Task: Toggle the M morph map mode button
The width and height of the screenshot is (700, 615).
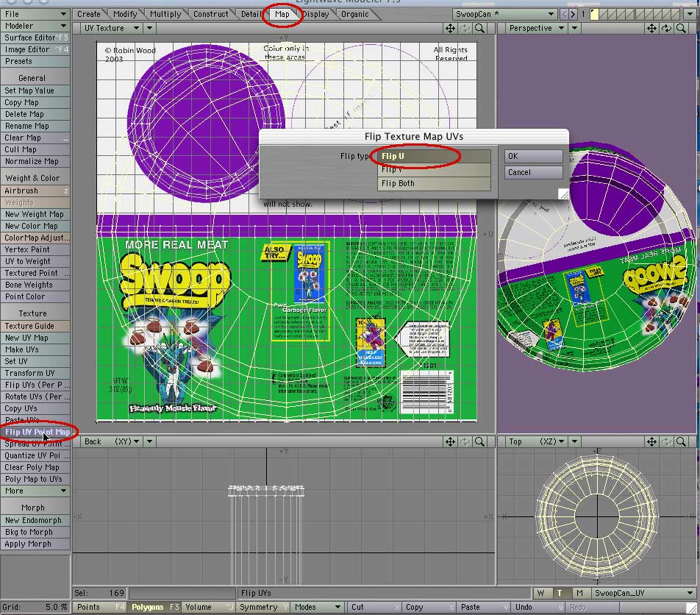Action: click(579, 593)
